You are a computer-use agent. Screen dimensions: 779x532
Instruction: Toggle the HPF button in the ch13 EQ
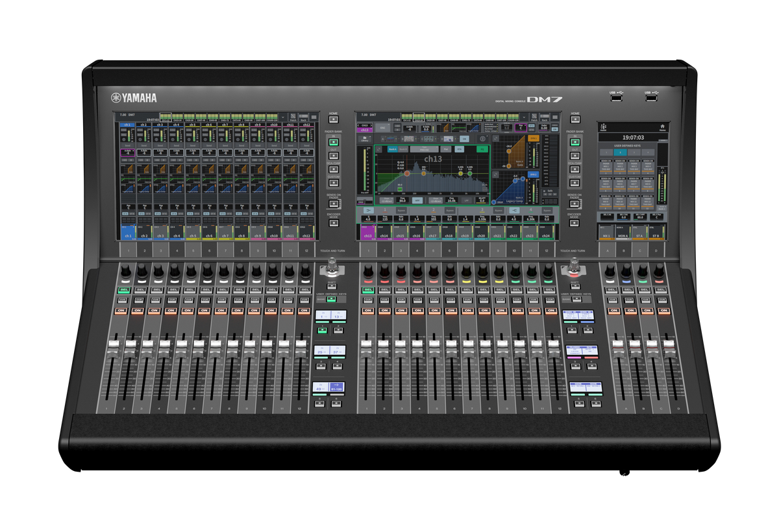(x=417, y=200)
